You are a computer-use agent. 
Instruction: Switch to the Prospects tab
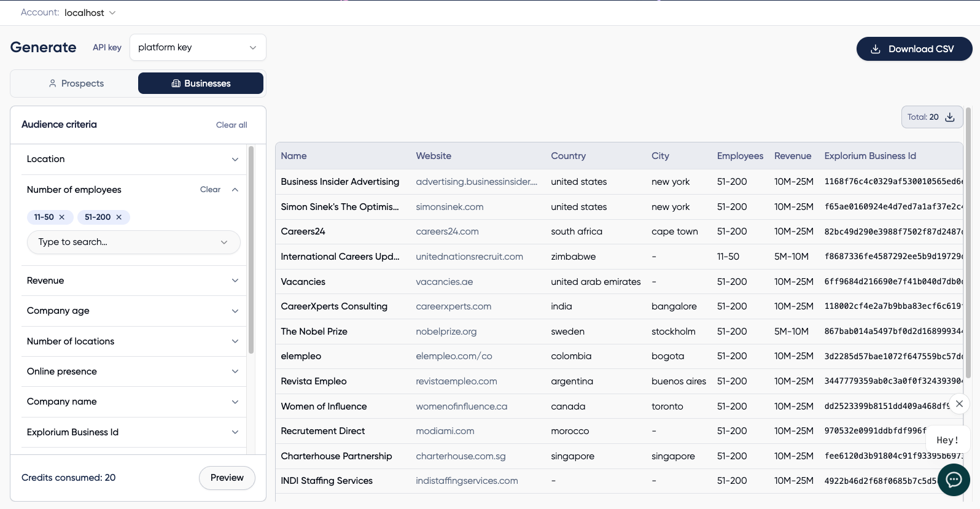76,84
